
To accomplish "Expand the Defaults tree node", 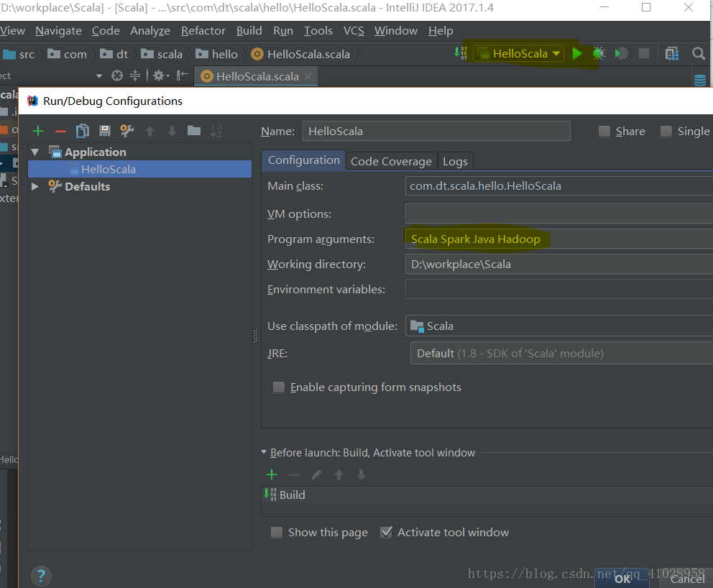I will 35,186.
